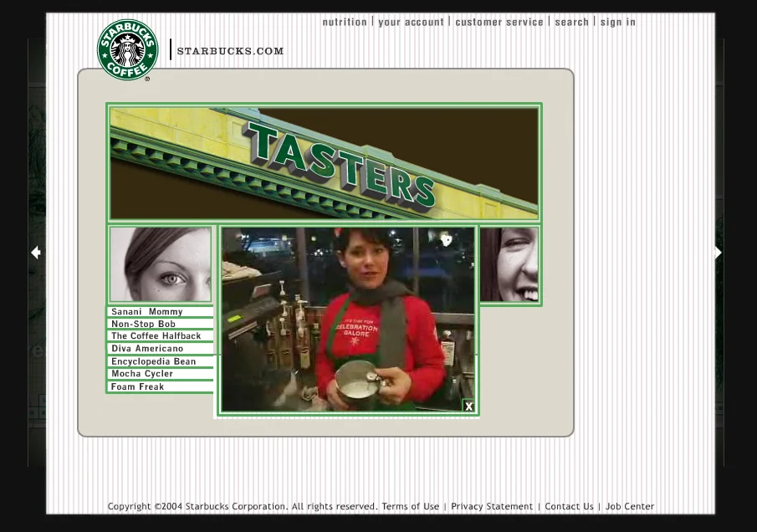The image size is (757, 532).
Task: Click the Starbucks Coffee logo
Action: coord(127,49)
